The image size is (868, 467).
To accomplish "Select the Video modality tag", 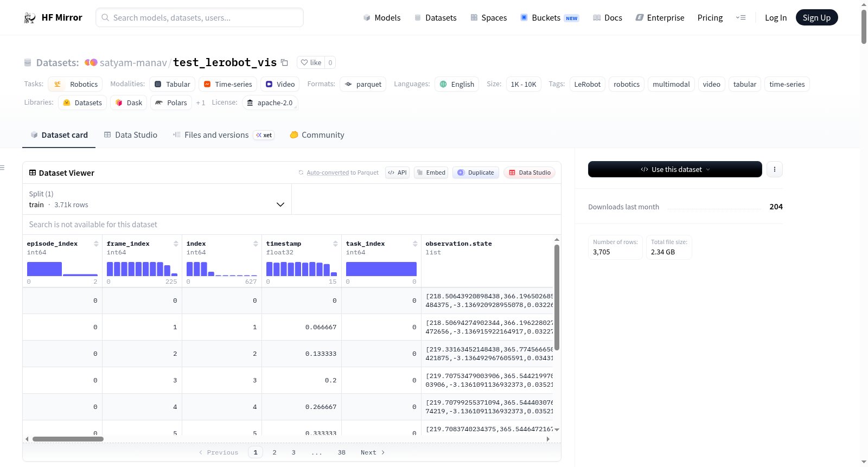I will click(280, 84).
